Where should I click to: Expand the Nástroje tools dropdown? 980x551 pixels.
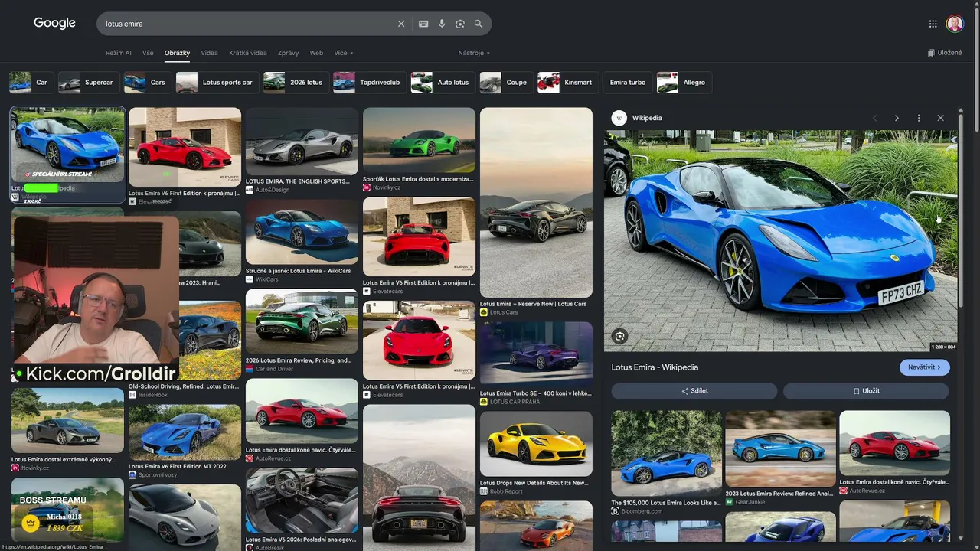[474, 53]
